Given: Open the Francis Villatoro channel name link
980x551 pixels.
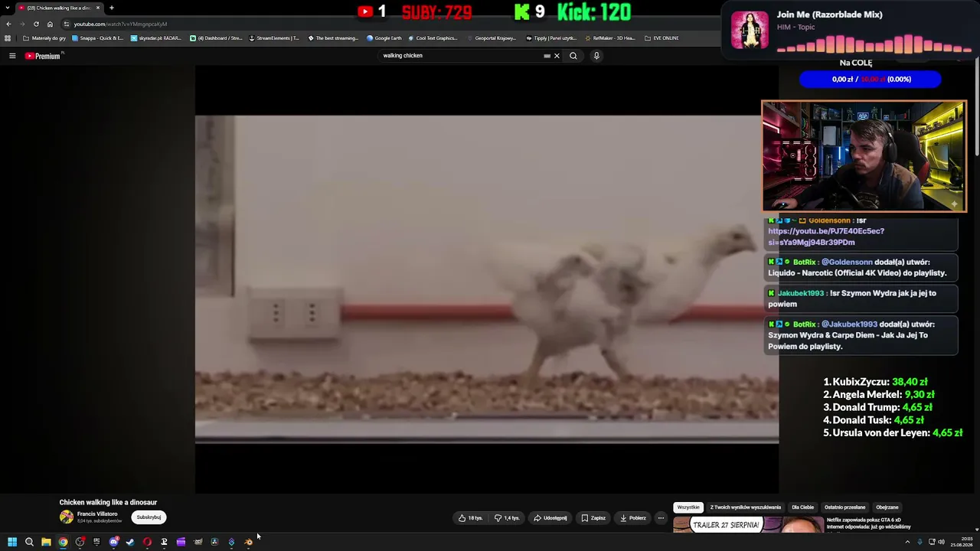Looking at the screenshot, I should coord(97,514).
